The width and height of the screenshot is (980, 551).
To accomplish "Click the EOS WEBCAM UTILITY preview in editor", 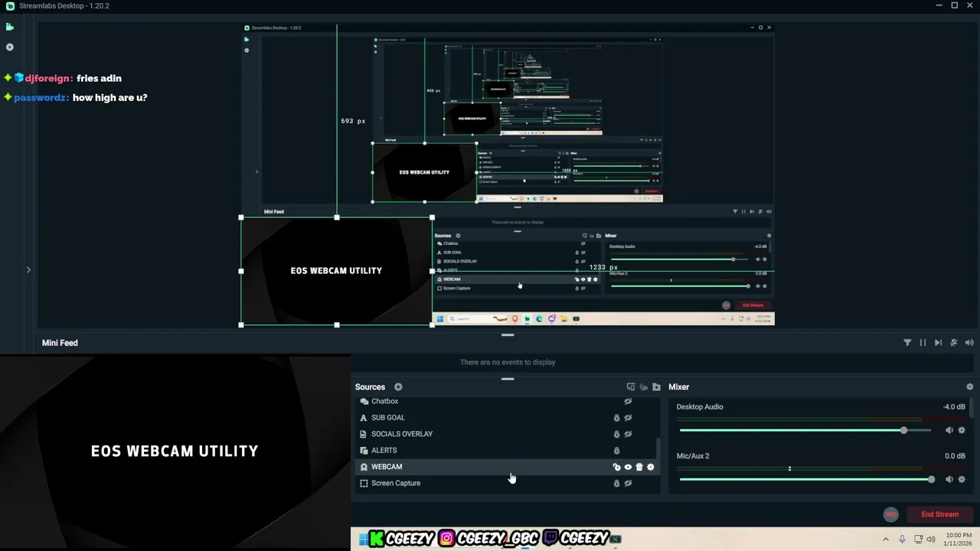I will (337, 271).
